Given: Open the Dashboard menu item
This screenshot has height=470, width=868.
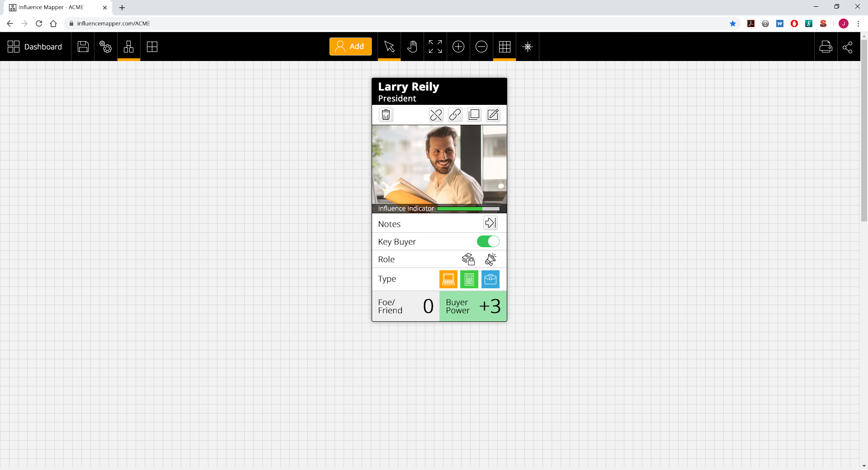Looking at the screenshot, I should [x=35, y=47].
